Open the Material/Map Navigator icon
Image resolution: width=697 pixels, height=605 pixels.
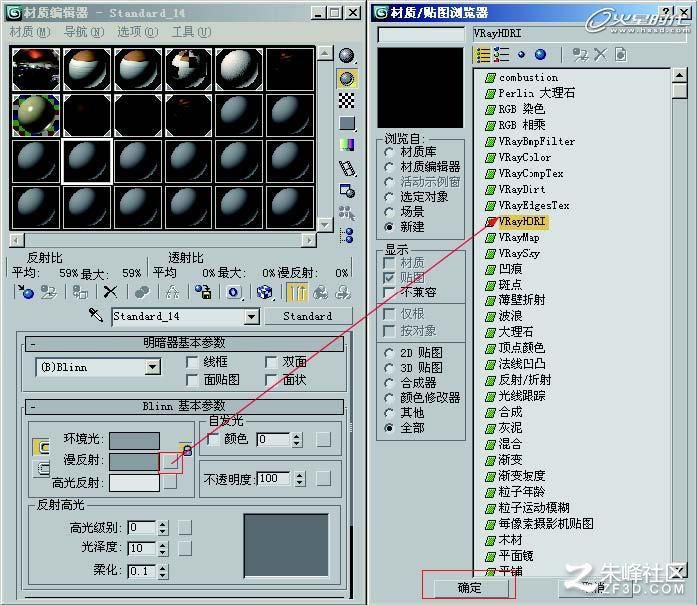(x=346, y=235)
